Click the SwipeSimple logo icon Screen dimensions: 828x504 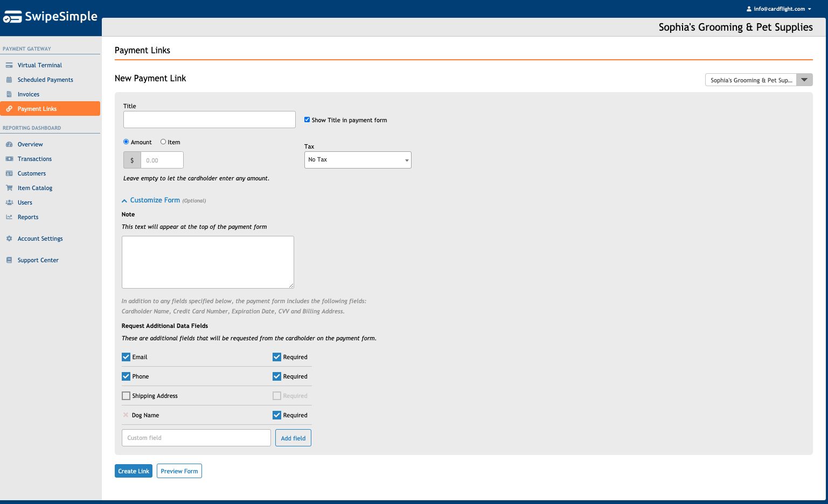coord(12,17)
